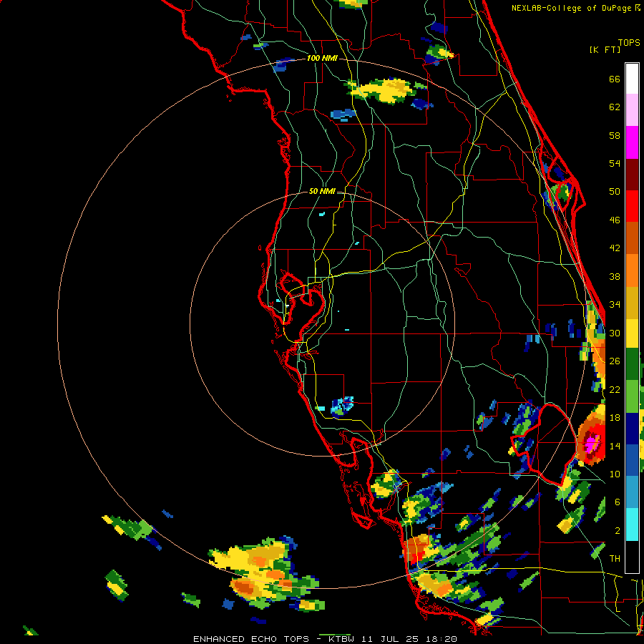Viewport: 644px width, 644px height.
Task: Click the K FT unit label
Action: pos(605,49)
